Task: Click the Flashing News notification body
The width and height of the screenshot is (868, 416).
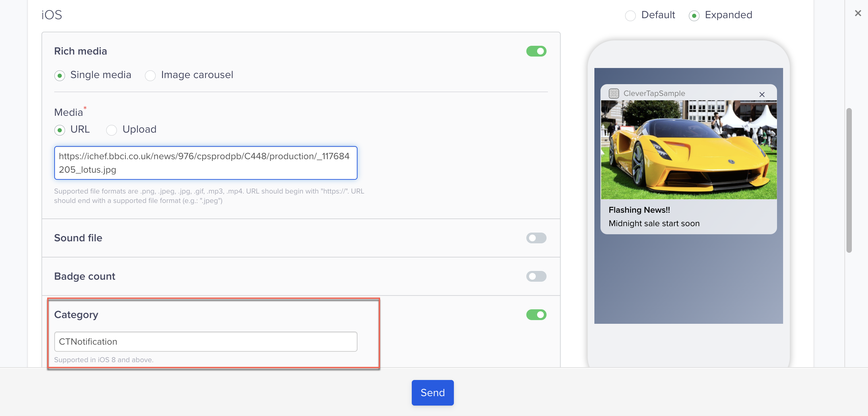Action: click(654, 223)
